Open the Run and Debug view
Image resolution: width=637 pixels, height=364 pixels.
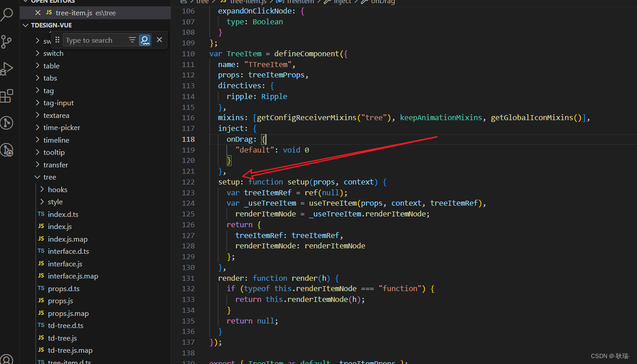7,68
